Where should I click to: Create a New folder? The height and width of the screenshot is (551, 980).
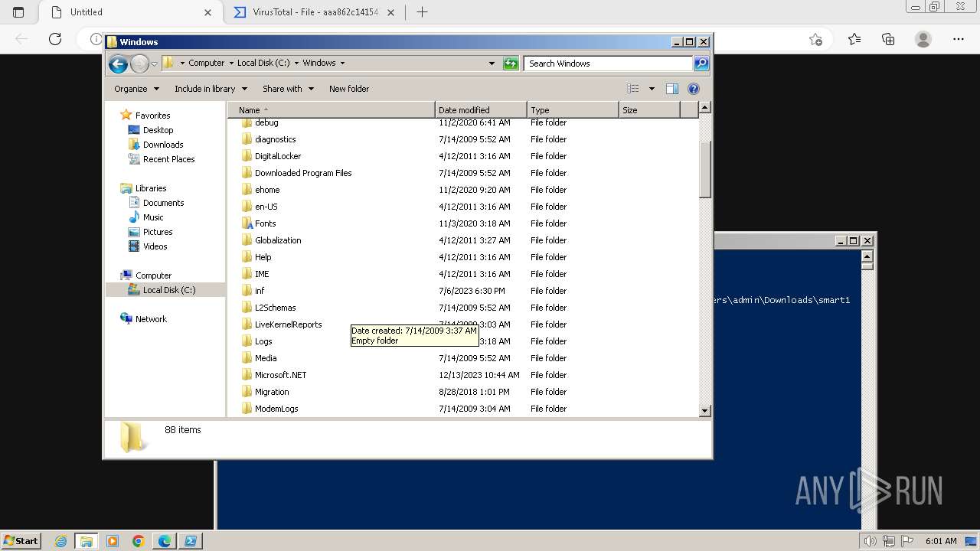click(x=349, y=89)
